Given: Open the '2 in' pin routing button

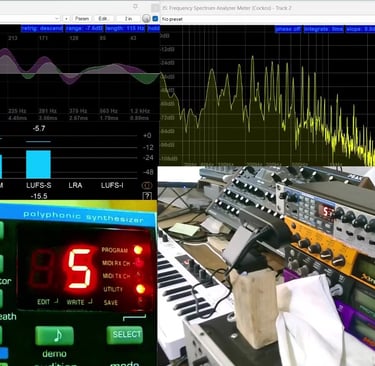Looking at the screenshot, I should click(128, 19).
